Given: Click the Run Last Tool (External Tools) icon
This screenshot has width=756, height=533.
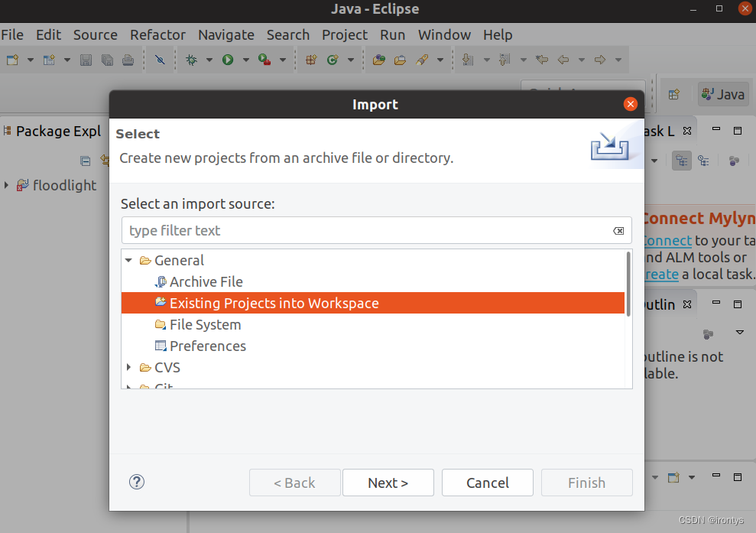Looking at the screenshot, I should pyautogui.click(x=264, y=60).
